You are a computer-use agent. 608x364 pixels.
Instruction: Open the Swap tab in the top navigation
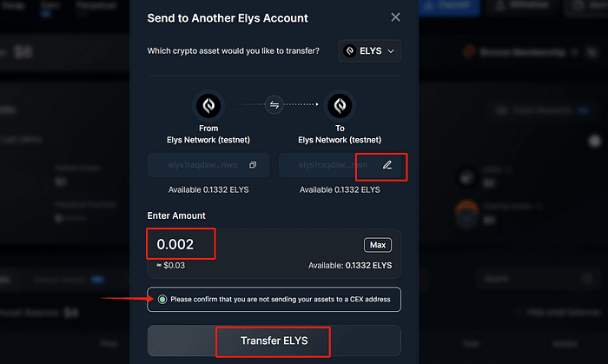[x=13, y=3]
